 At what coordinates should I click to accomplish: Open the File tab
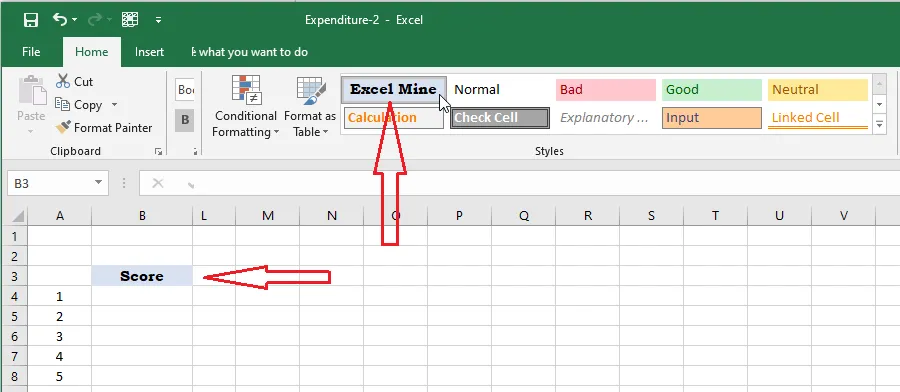[31, 52]
